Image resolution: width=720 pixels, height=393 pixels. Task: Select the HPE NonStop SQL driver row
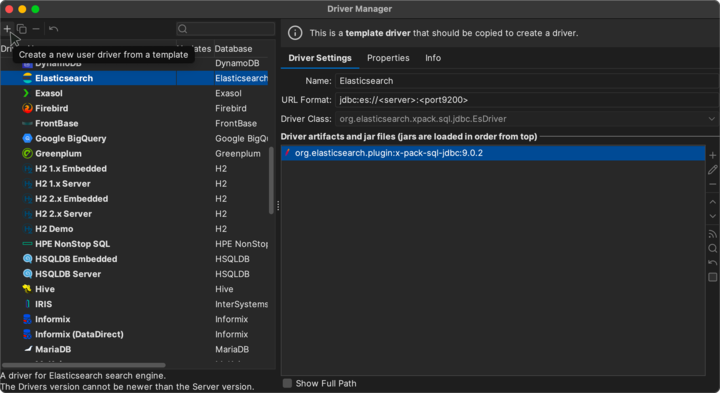134,244
